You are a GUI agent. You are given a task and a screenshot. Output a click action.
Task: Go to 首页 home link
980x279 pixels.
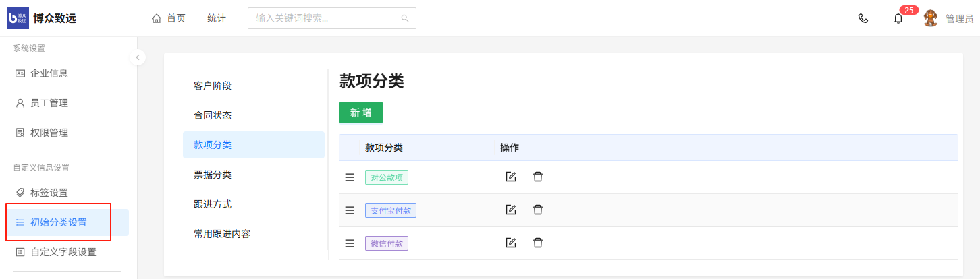[169, 18]
